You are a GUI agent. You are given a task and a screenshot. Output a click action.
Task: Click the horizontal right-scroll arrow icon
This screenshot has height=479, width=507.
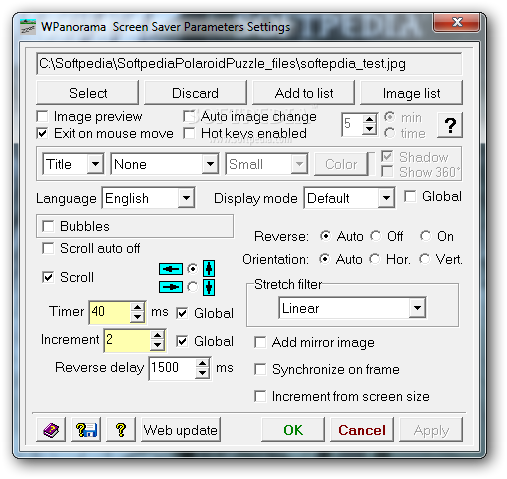(171, 287)
